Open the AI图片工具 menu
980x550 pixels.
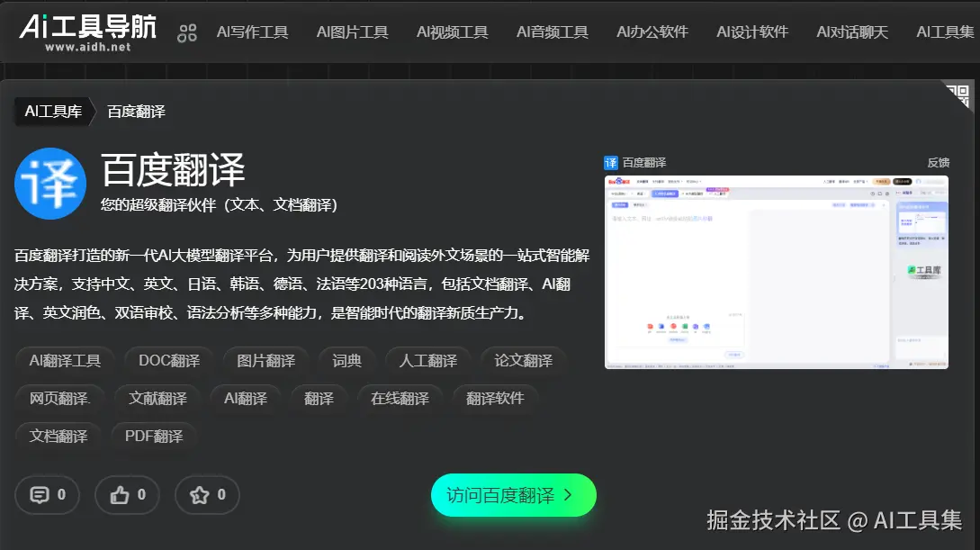click(x=353, y=32)
